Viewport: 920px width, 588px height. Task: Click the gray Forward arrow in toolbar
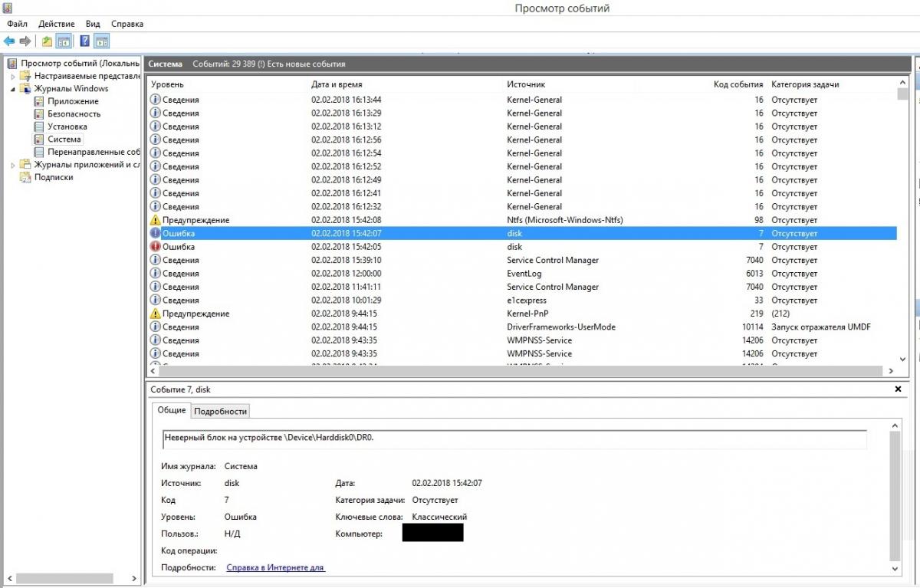pyautogui.click(x=25, y=41)
